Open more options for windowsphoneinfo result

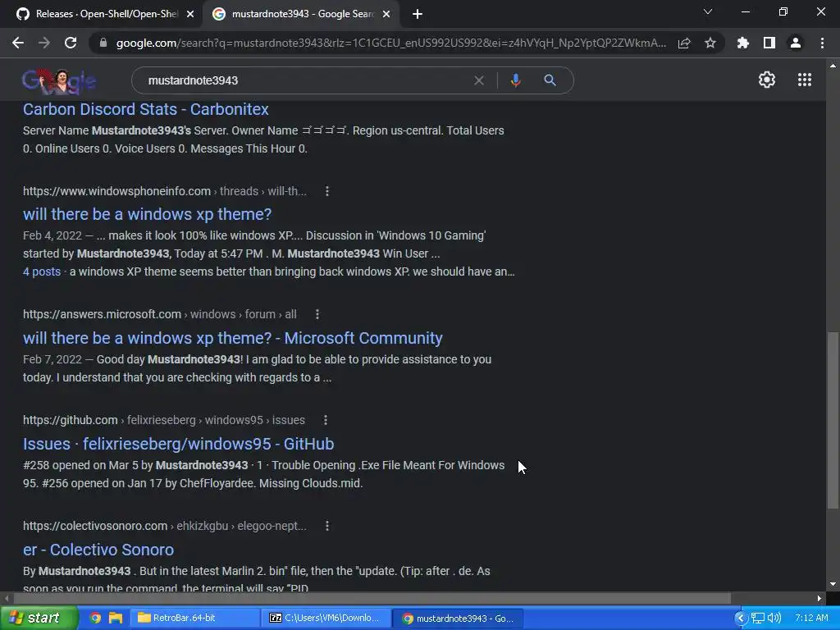(x=327, y=191)
